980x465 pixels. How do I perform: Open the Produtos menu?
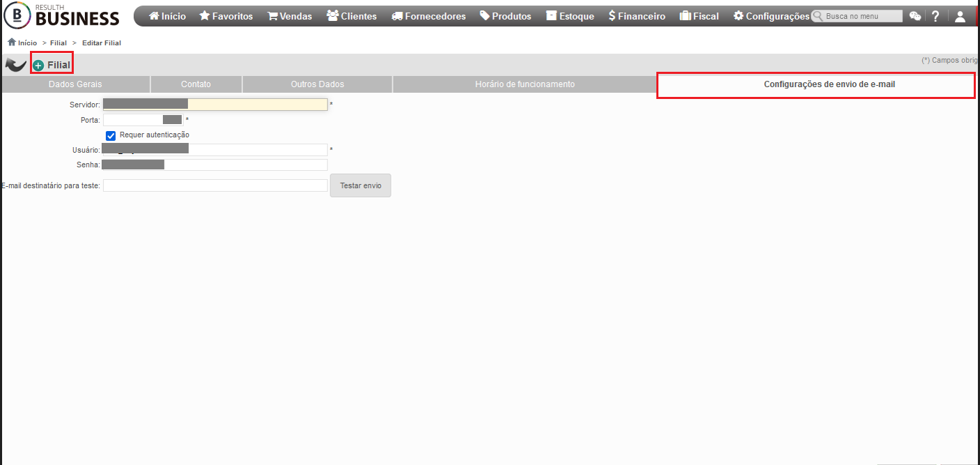tap(506, 16)
